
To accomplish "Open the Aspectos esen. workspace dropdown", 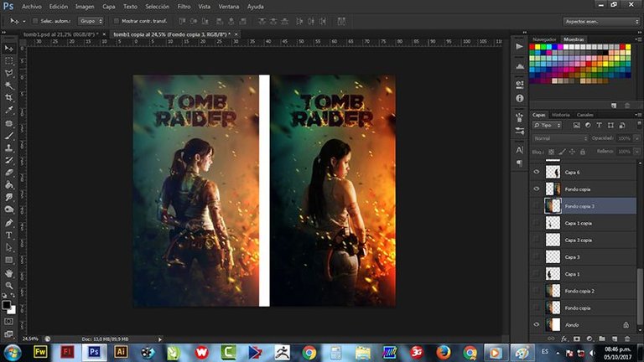I will pos(601,21).
